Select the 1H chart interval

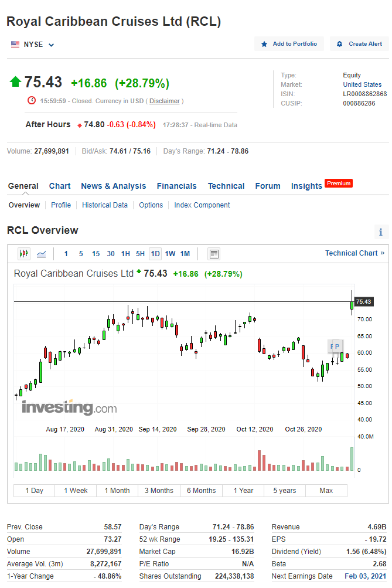click(125, 254)
